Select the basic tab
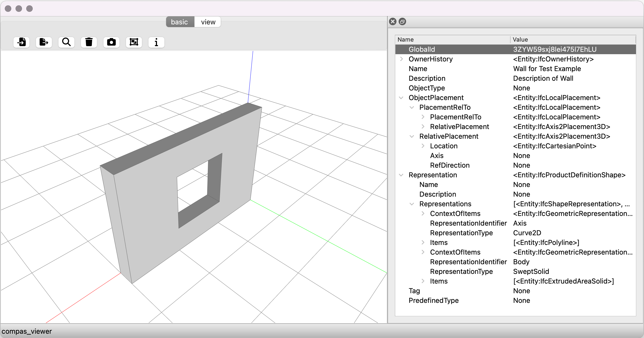This screenshot has width=644, height=338. pos(179,22)
